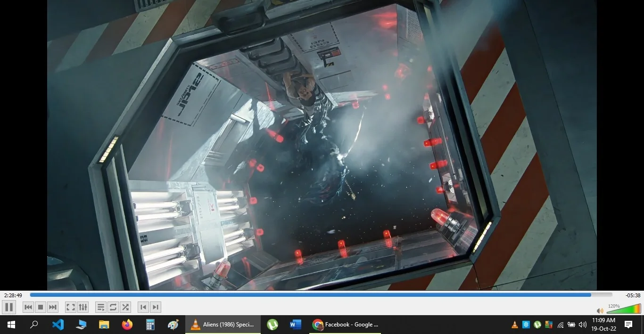The width and height of the screenshot is (644, 334).
Task: Open uTorrent from the taskbar
Action: (x=272, y=325)
